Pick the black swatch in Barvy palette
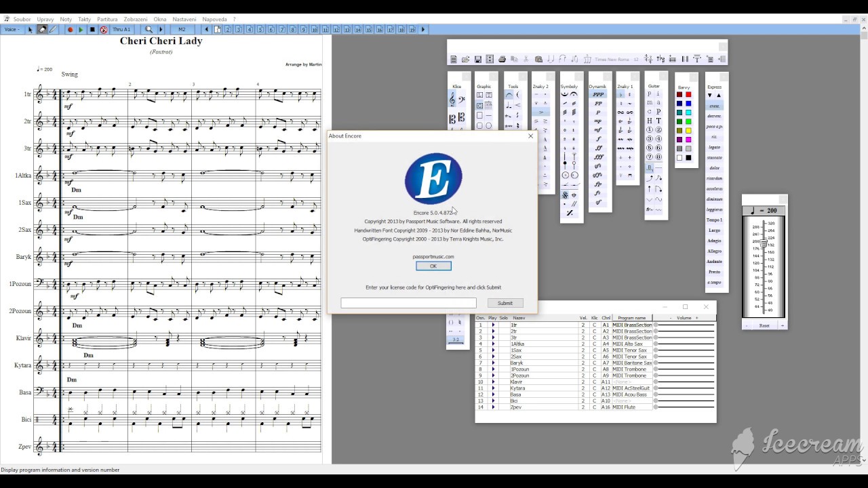This screenshot has width=868, height=488. 688,157
